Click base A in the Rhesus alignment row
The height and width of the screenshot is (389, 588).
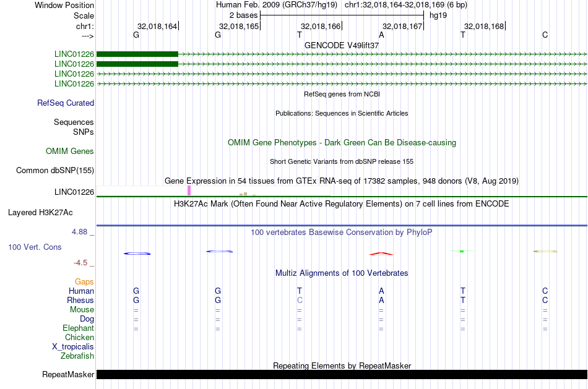point(381,300)
